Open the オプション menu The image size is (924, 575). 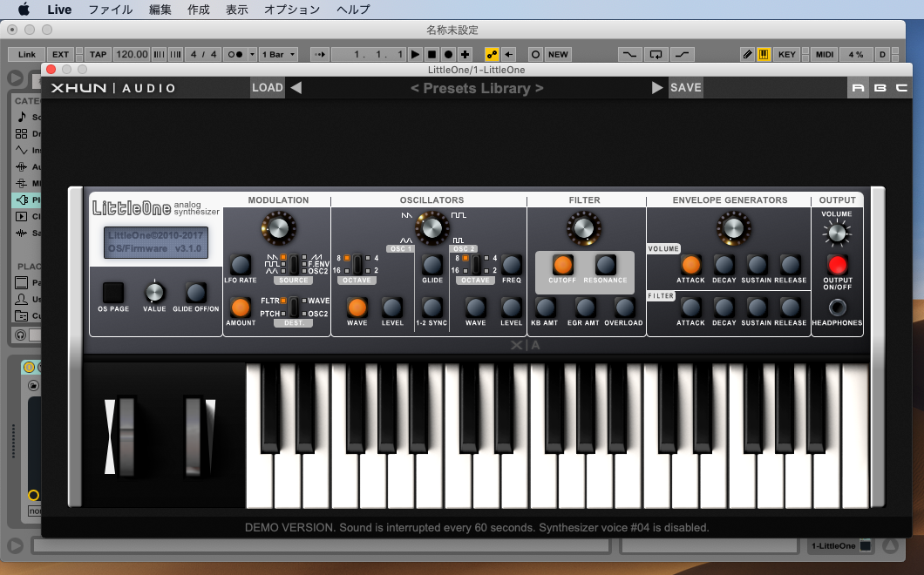pyautogui.click(x=292, y=10)
